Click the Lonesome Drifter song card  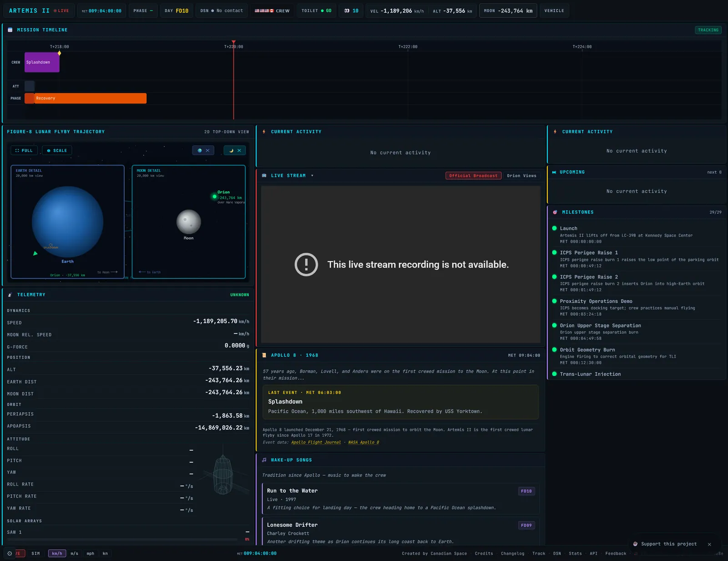401,531
